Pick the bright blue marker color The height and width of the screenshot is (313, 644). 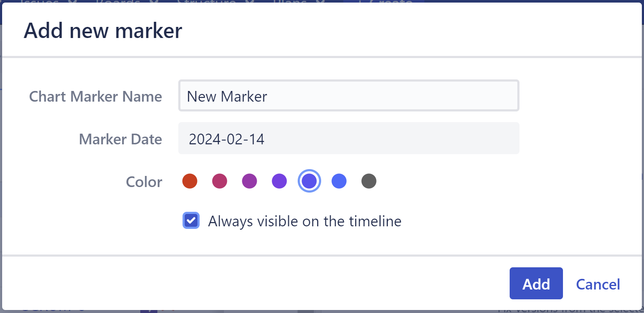[339, 181]
